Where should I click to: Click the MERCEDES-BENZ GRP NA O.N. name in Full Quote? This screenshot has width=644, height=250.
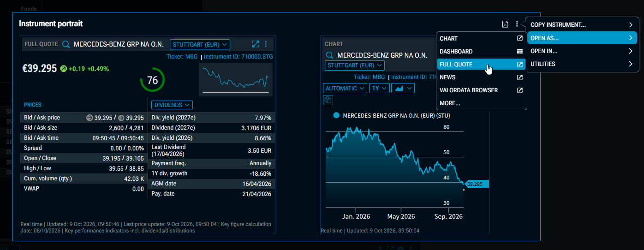[119, 44]
